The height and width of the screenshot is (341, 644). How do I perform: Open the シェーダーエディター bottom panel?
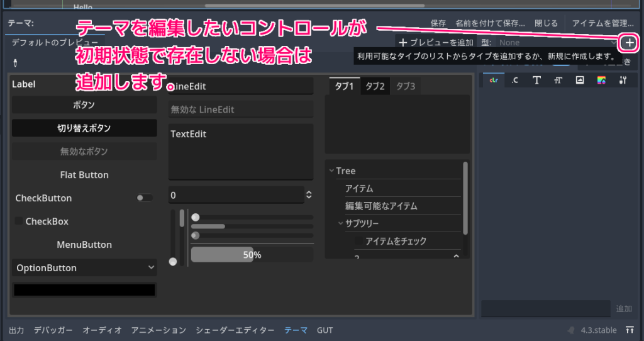coord(235,330)
